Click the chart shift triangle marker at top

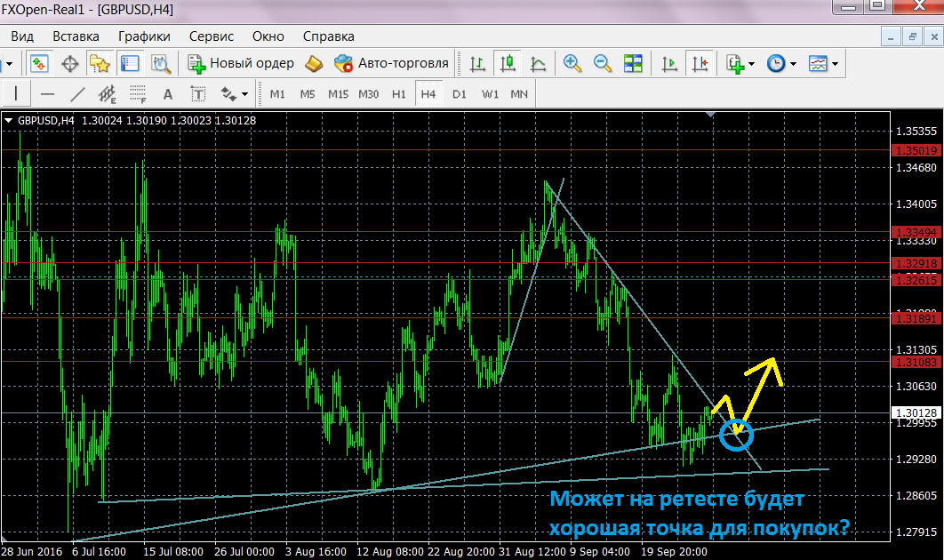711,114
